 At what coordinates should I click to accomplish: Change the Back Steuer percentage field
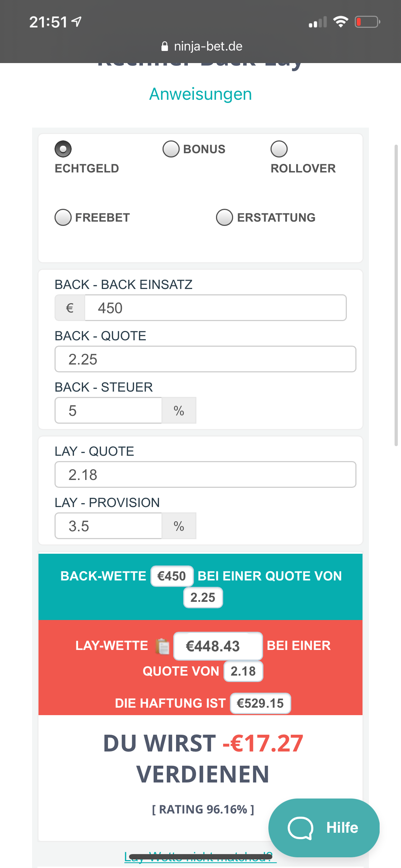108,410
